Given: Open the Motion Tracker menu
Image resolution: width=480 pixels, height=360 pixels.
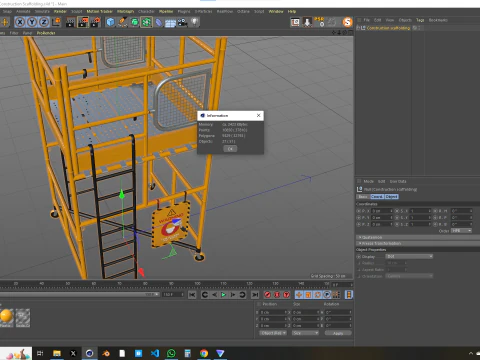Looking at the screenshot, I should point(99,11).
